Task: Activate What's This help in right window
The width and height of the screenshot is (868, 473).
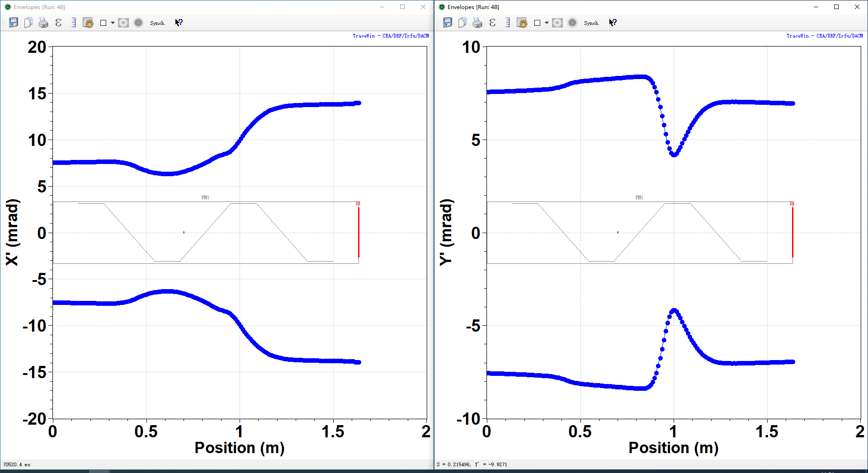Action: click(613, 23)
